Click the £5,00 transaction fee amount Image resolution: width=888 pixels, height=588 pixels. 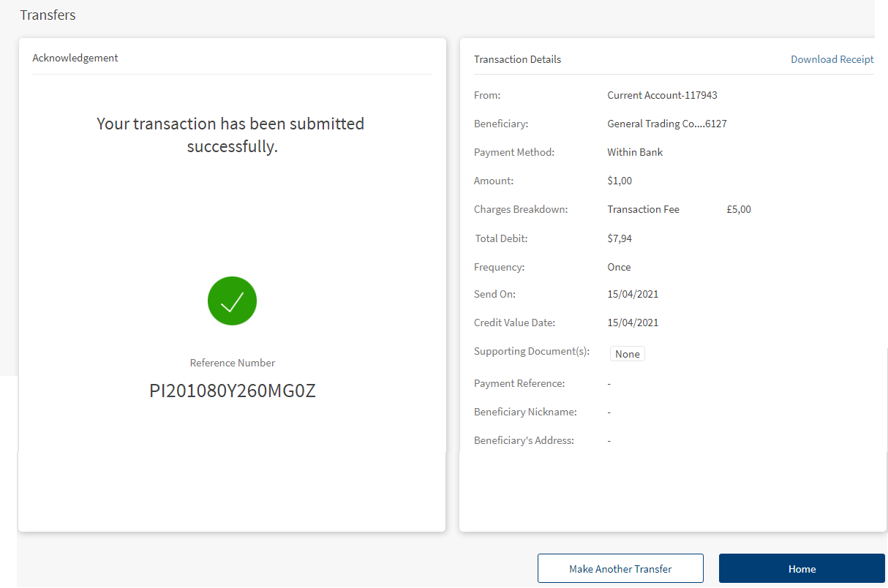coord(739,209)
